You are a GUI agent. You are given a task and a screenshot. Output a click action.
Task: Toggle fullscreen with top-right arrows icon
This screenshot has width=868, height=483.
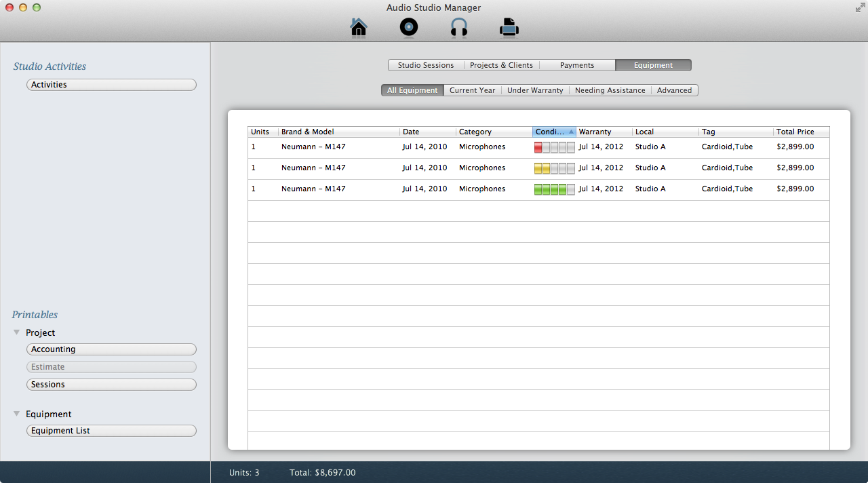point(860,7)
